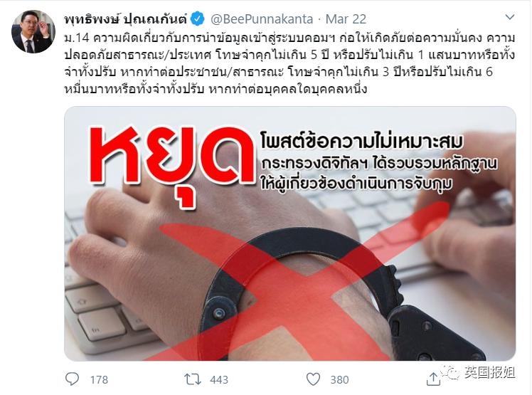
Task: Like the tweet with heart icon
Action: pyautogui.click(x=313, y=379)
